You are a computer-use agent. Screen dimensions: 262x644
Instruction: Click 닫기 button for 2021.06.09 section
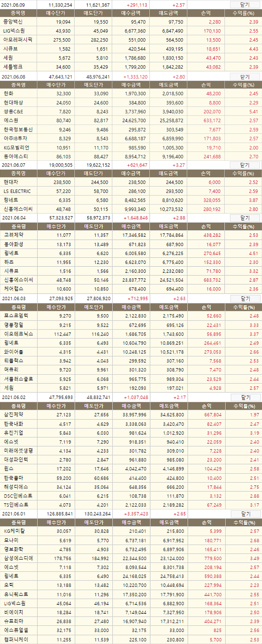[245, 5]
